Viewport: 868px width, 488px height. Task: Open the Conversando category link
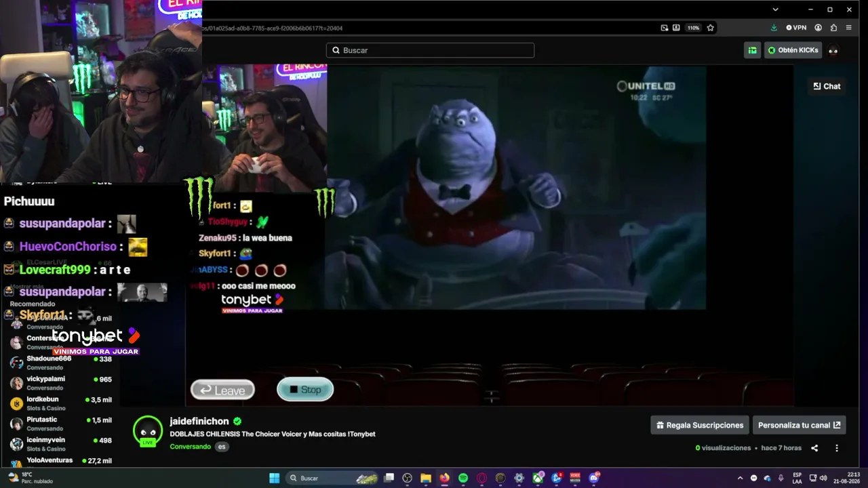tap(190, 447)
